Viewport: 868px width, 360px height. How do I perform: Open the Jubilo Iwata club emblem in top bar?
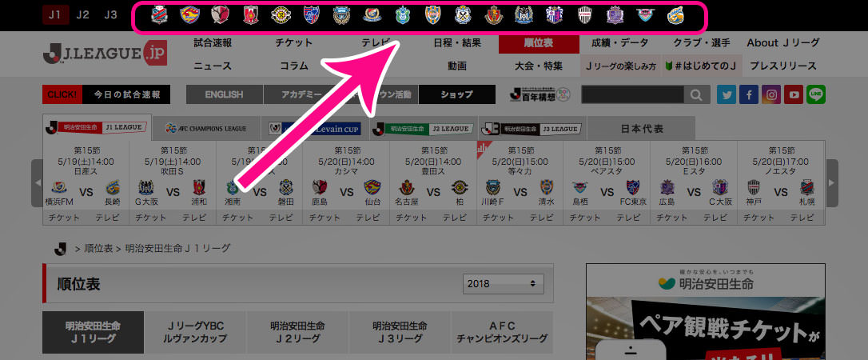464,15
